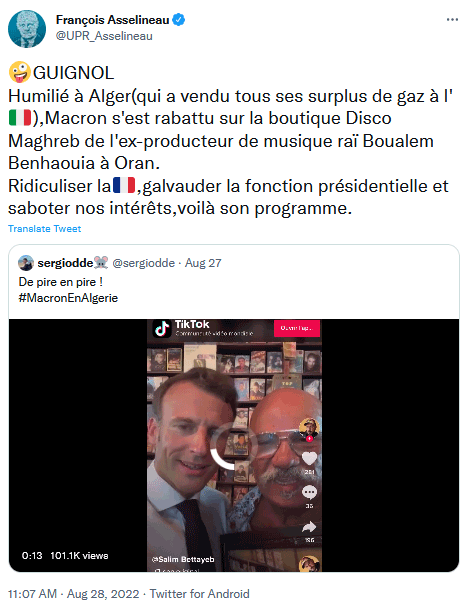Viewport: 467px width, 601px height.
Task: Open the three-dot more options menu
Action: (x=452, y=20)
